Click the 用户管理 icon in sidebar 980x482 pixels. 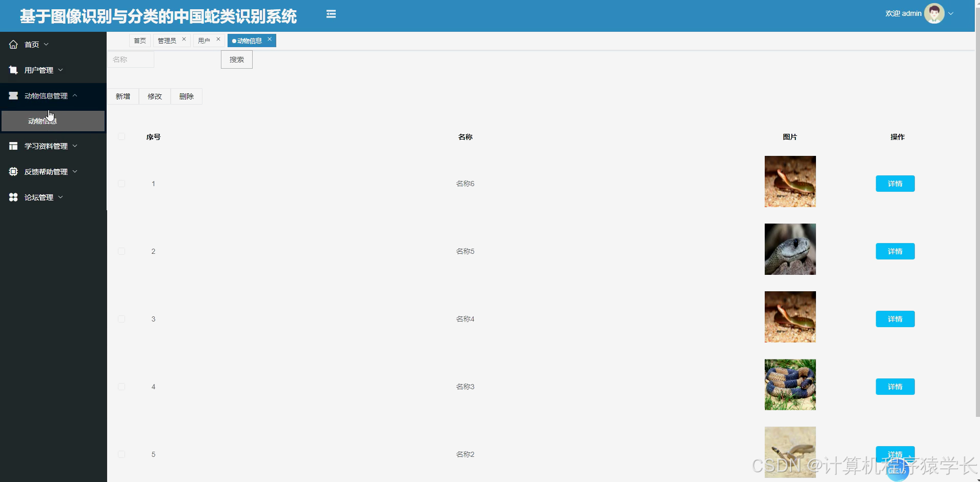[x=13, y=70]
